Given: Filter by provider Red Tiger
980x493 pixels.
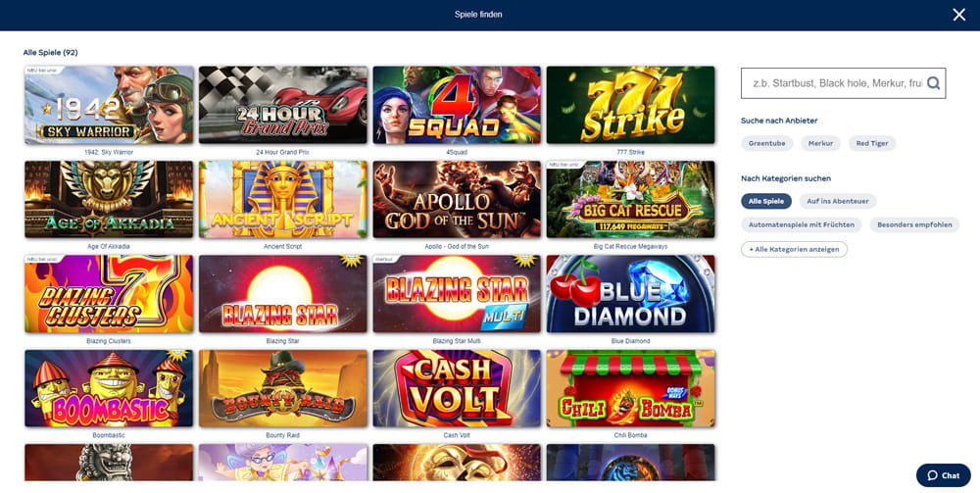Looking at the screenshot, I should click(872, 144).
